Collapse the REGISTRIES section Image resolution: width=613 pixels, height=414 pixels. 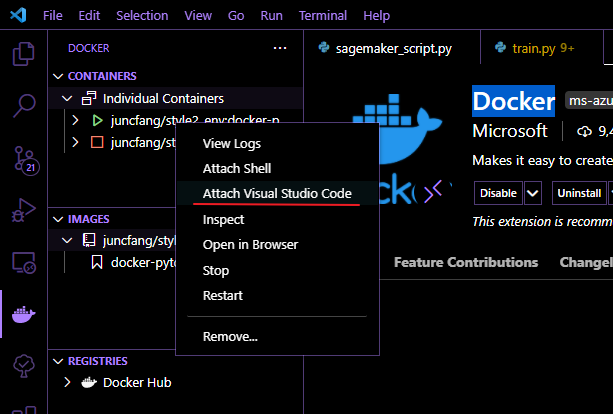(58, 361)
